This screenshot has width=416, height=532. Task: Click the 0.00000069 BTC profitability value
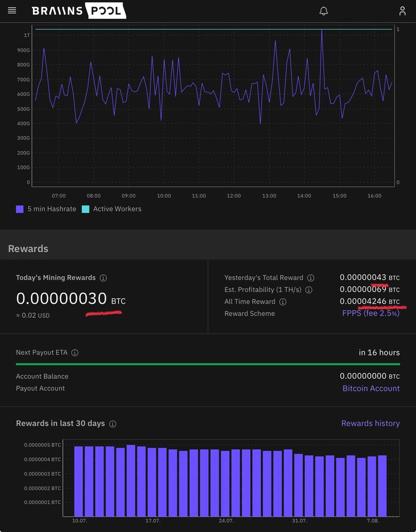click(369, 290)
